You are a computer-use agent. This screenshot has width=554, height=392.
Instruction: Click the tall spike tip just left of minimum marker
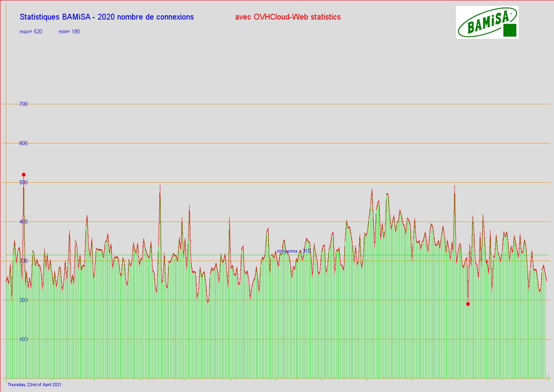(454, 186)
